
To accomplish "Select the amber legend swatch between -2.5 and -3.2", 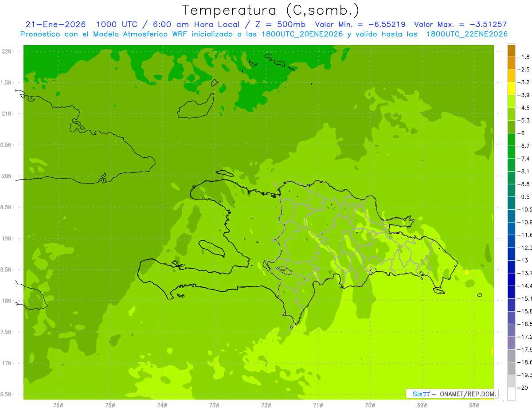I will point(511,76).
